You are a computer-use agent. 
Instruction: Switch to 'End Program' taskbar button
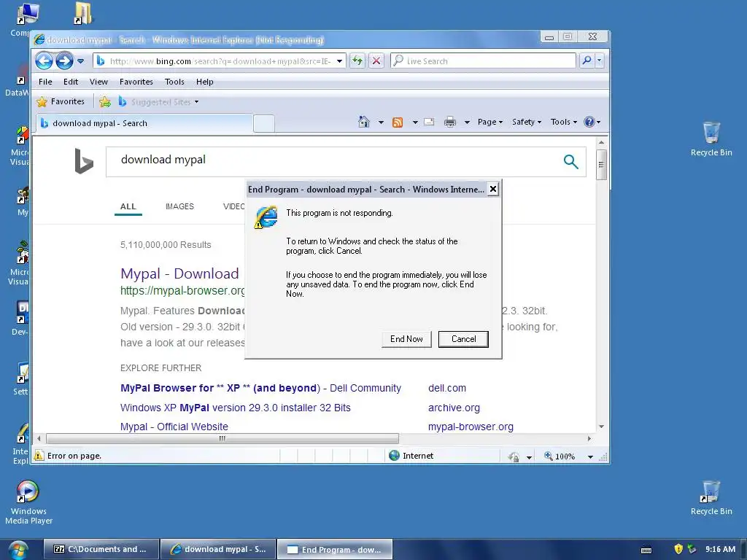[x=335, y=550]
